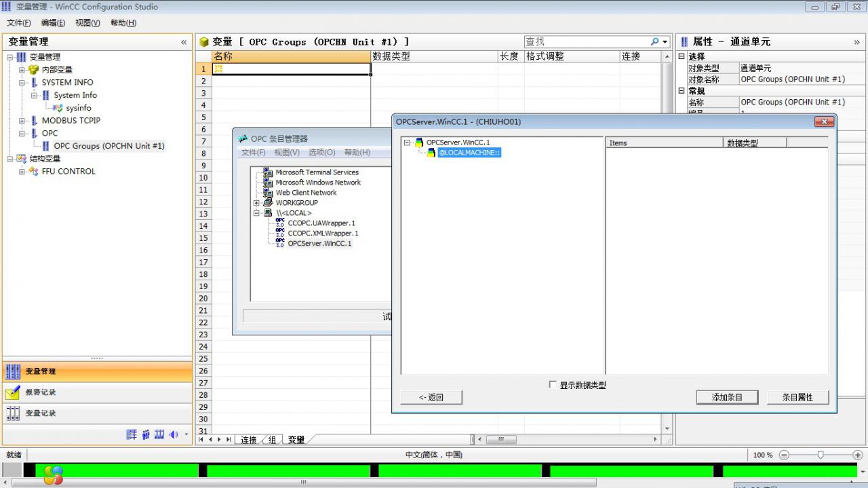
Task: Click the zoom out minus button
Action: pos(785,455)
